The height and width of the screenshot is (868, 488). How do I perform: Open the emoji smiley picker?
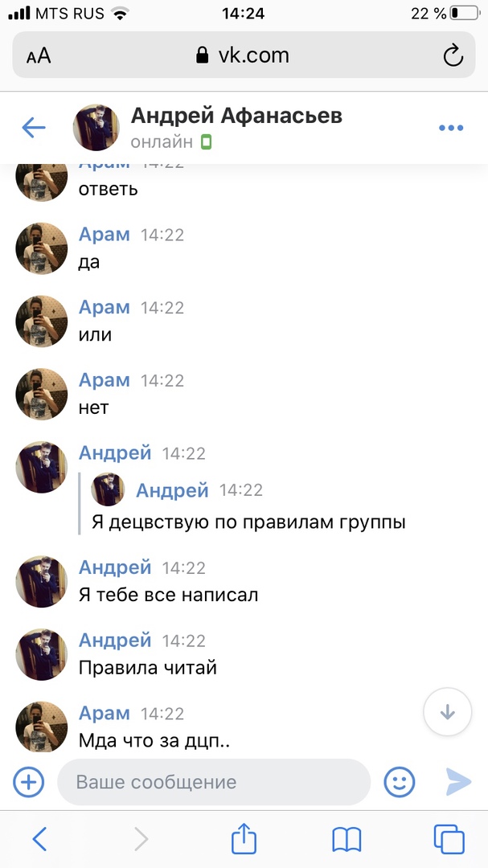coord(400,782)
